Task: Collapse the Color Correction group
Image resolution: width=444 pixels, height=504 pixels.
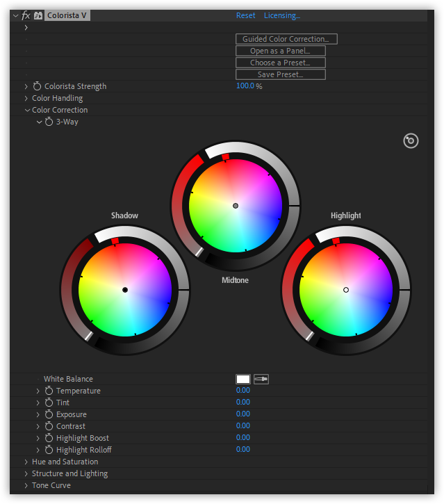Action: pyautogui.click(x=27, y=111)
